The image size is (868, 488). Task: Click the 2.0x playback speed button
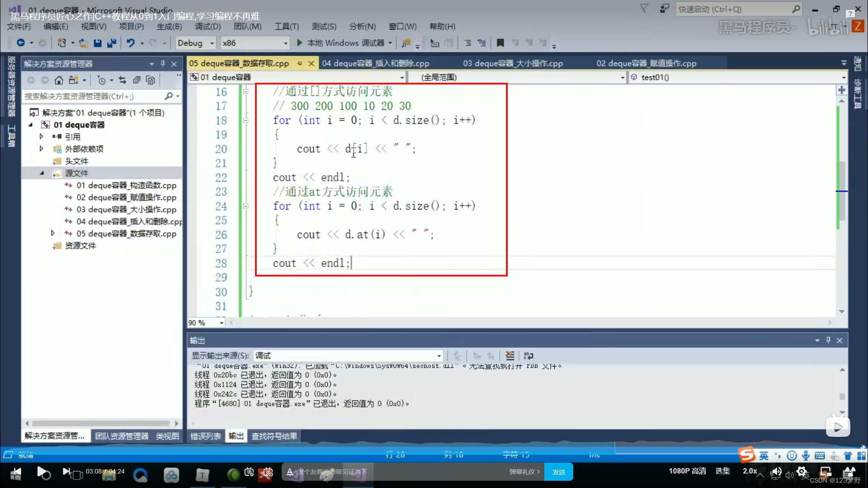(x=750, y=471)
